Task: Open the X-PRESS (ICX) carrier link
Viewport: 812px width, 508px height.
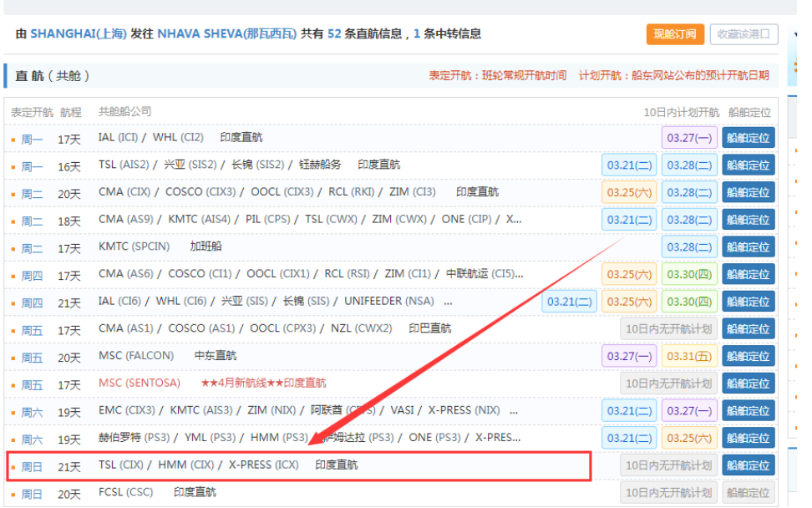Action: pos(262,465)
